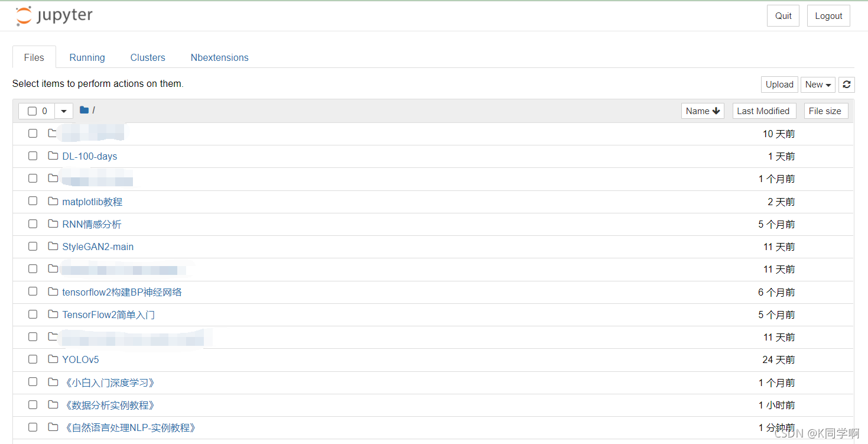Select the RNN情感分析 checkbox
Viewport: 868px width, 444px height.
(x=33, y=224)
